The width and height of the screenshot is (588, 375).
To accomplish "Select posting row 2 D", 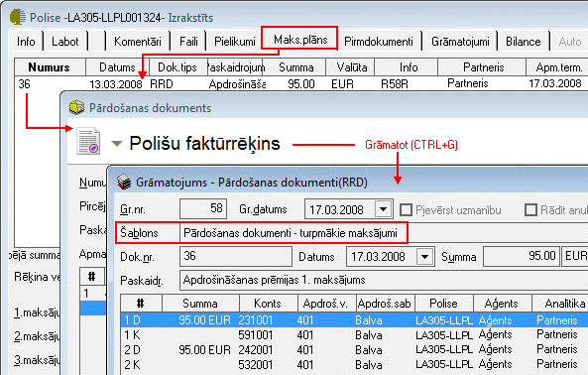I will pos(354,349).
